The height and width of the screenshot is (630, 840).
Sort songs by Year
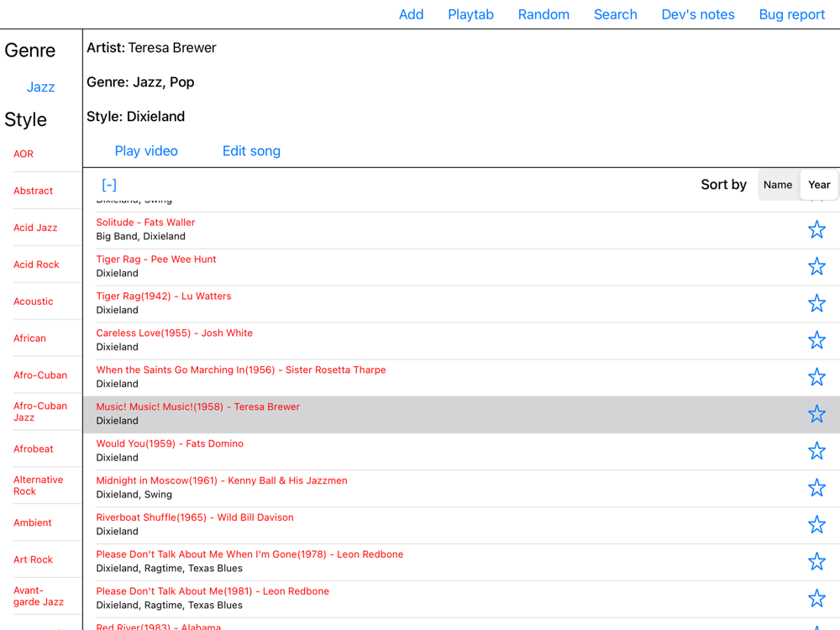[819, 185]
